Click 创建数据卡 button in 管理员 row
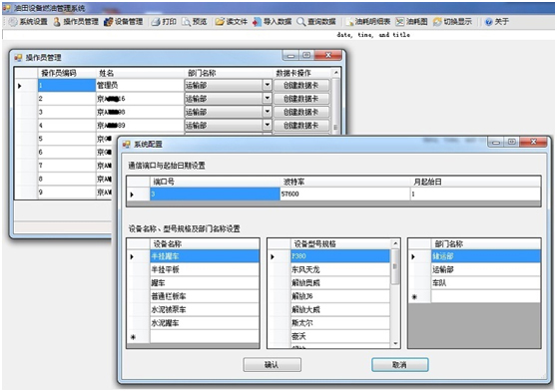 (301, 85)
